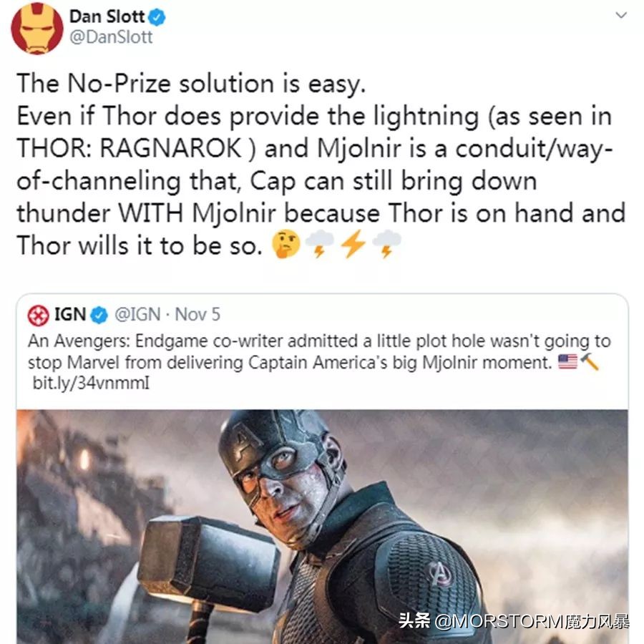Image resolution: width=644 pixels, height=644 pixels.
Task: Click the MORSTORM watermark text
Action: pyautogui.click(x=514, y=621)
